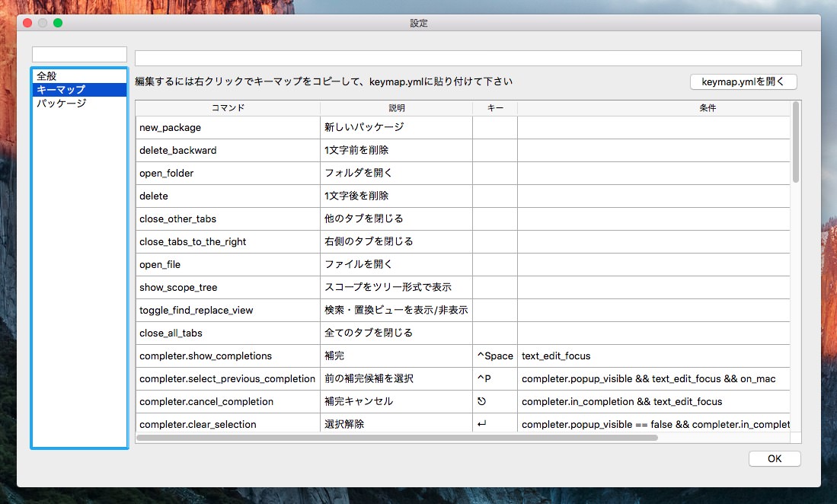Viewport: 837px width, 504px height.
Task: Open パッケージ settings category
Action: 61,104
